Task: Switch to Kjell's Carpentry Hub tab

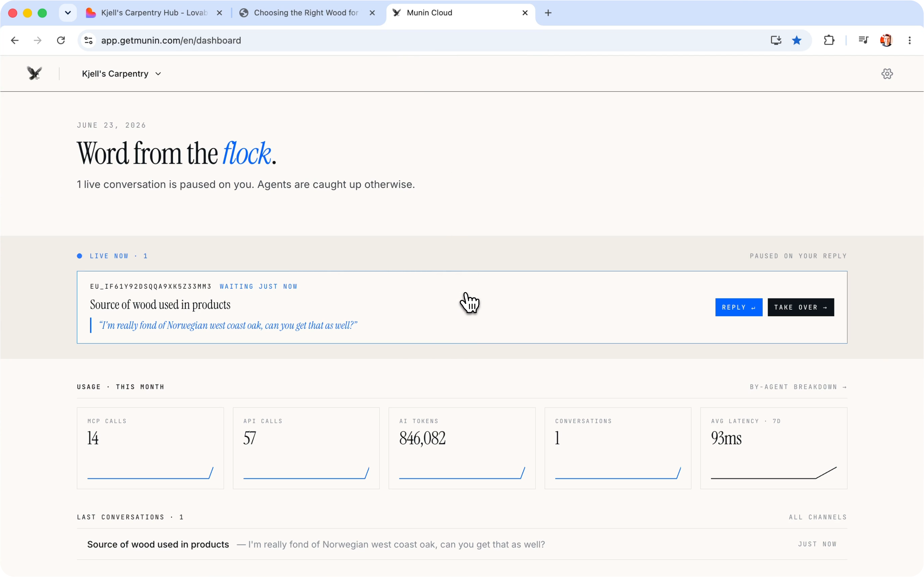Action: [x=154, y=13]
